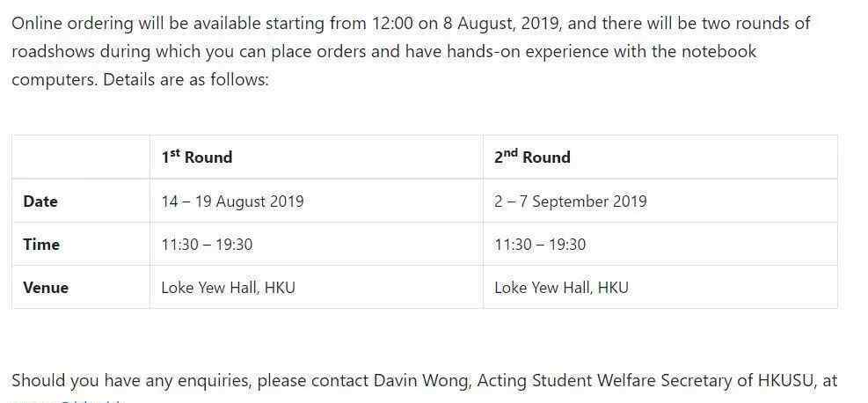The height and width of the screenshot is (403, 868).
Task: Select the "2 – 7 September 2019" date cell
Action: pos(570,201)
